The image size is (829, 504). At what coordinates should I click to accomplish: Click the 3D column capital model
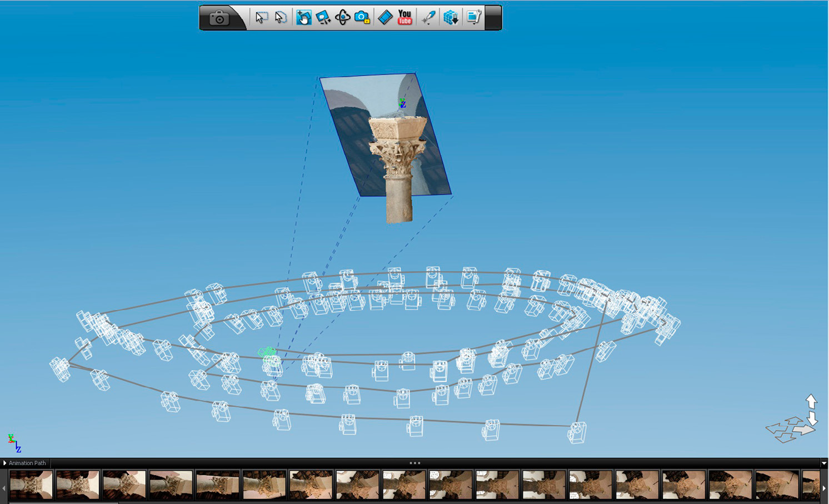point(398,169)
